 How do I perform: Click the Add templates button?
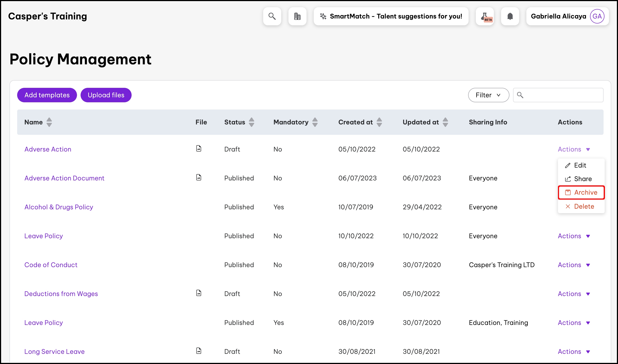click(x=47, y=95)
